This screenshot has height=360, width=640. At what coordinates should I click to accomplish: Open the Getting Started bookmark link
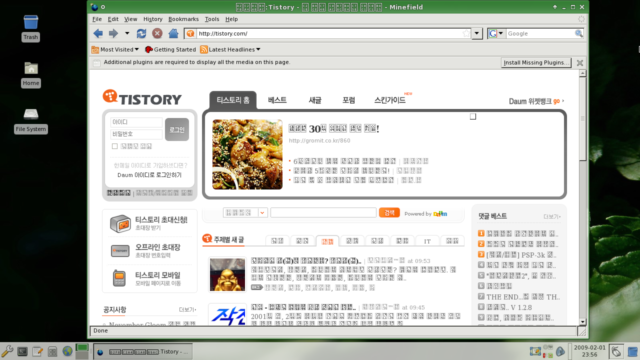tap(171, 49)
